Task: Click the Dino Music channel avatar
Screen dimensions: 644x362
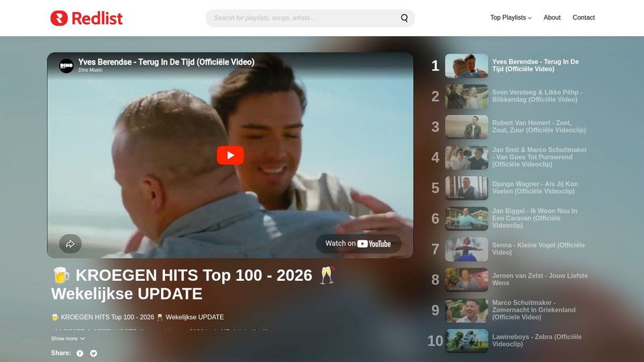Action: click(x=66, y=66)
